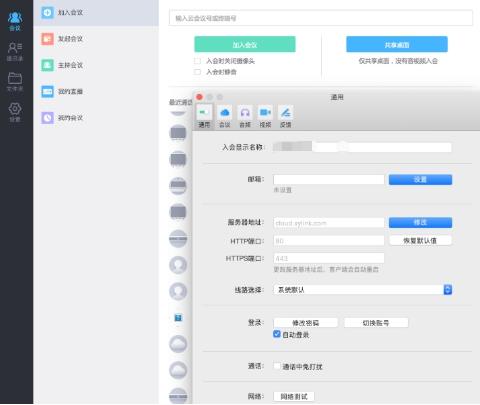Viewport: 480px width, 405px height.
Task: Open the gear 设置 icon in sidebar
Action: (15, 112)
